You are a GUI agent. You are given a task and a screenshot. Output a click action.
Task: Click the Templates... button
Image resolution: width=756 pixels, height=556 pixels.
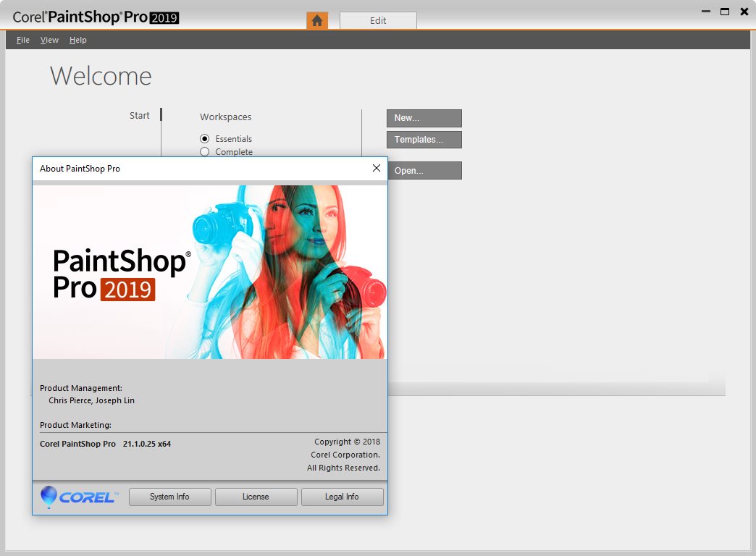424,140
